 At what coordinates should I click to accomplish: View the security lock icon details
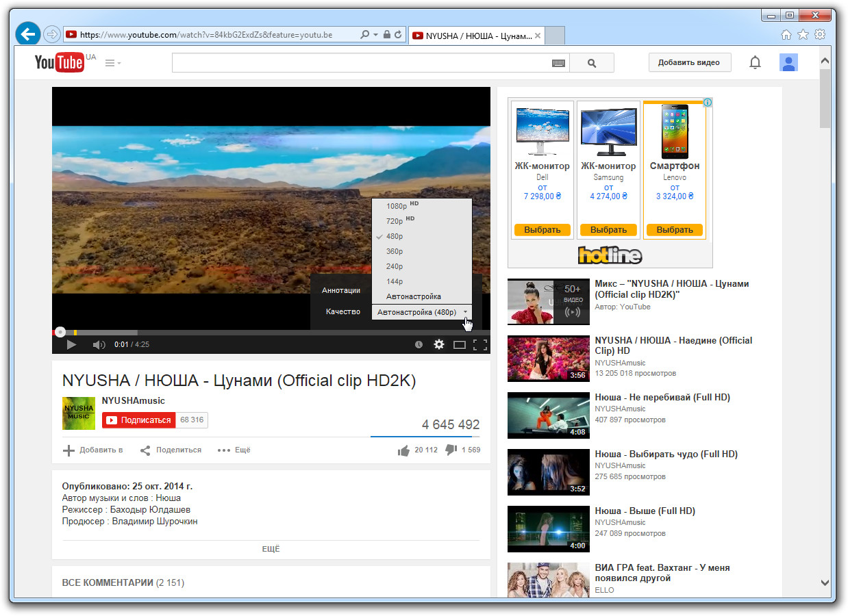point(386,34)
